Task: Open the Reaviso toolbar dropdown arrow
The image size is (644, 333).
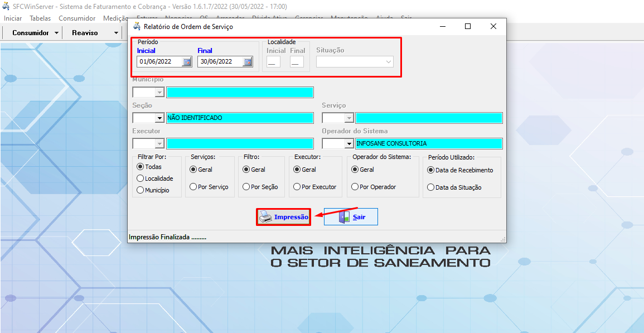Action: 116,33
